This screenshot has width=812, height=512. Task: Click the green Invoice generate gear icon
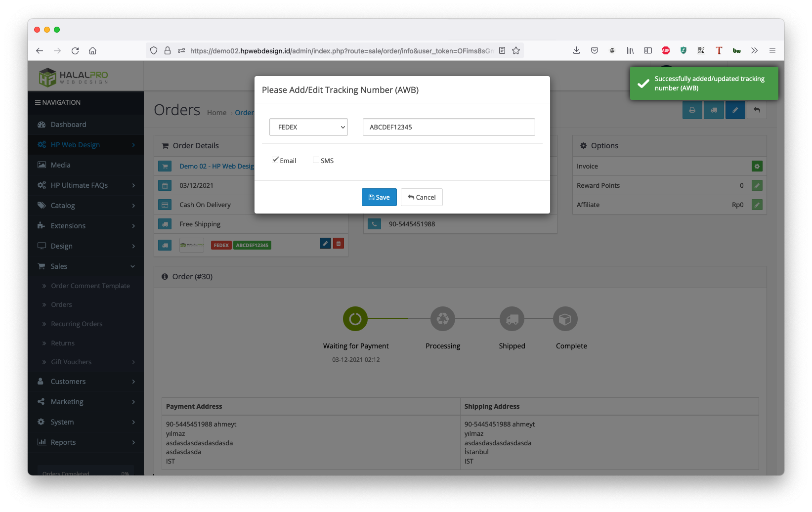point(757,167)
